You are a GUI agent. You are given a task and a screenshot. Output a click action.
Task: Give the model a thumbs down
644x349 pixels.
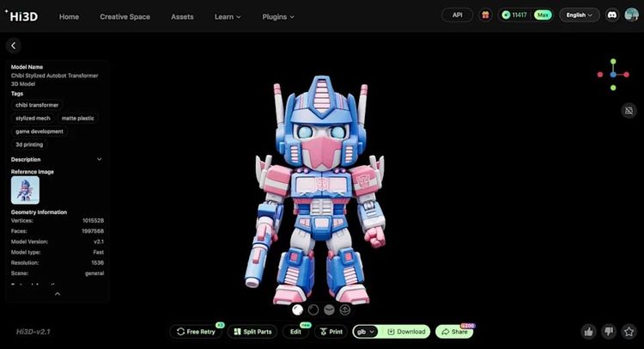pyautogui.click(x=609, y=331)
